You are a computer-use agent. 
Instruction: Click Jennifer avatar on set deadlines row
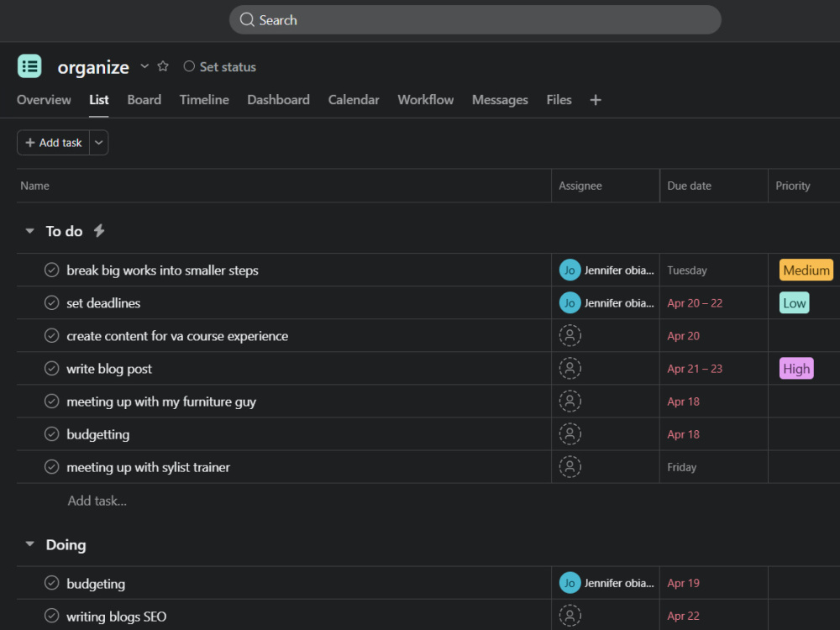570,303
